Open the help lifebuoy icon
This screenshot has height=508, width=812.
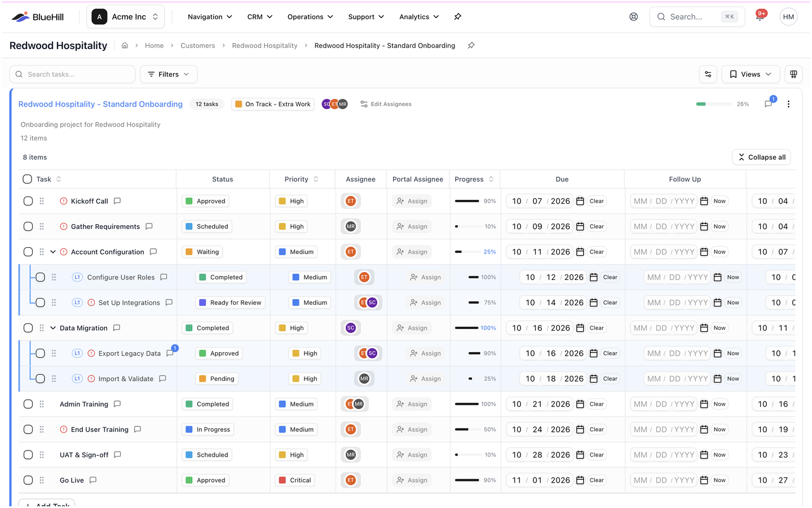pyautogui.click(x=634, y=17)
